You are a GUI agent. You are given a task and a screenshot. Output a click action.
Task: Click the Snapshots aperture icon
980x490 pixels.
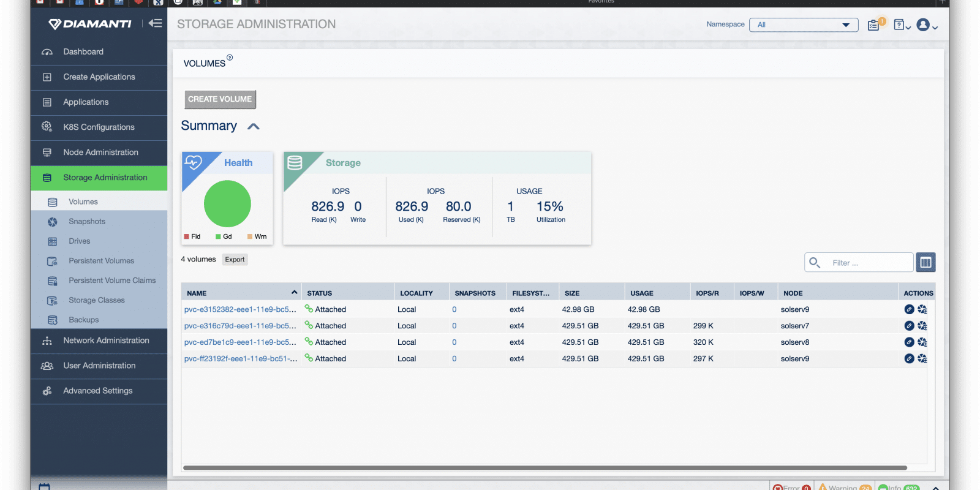click(x=53, y=222)
